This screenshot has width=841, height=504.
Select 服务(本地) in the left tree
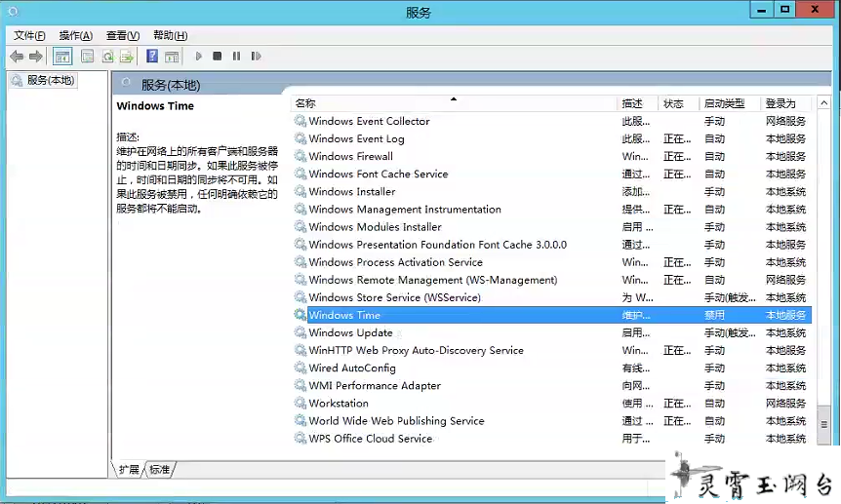coord(49,80)
